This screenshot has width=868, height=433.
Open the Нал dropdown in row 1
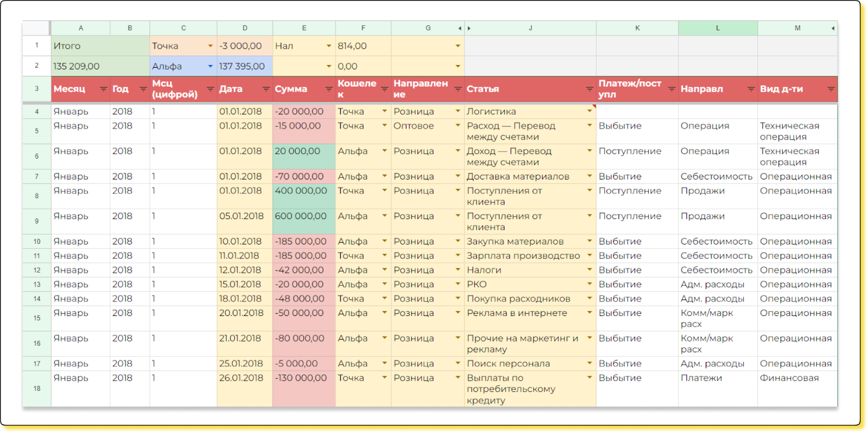click(x=329, y=46)
